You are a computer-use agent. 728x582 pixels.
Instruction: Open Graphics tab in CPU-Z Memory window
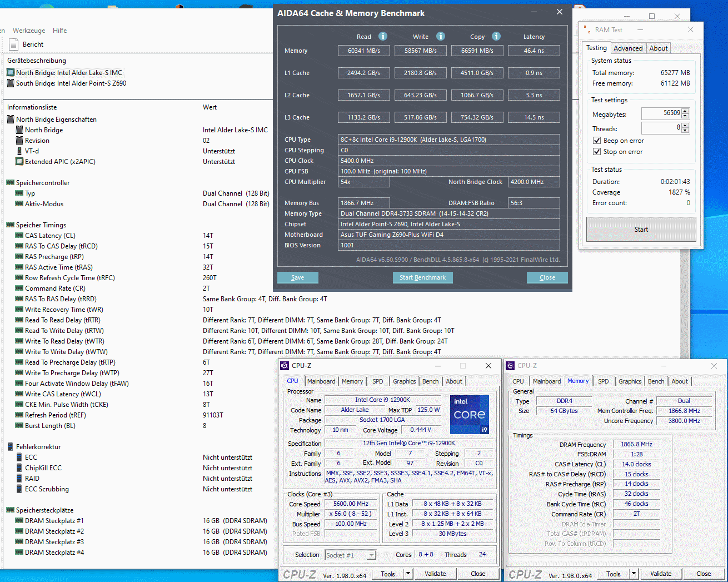tap(630, 381)
